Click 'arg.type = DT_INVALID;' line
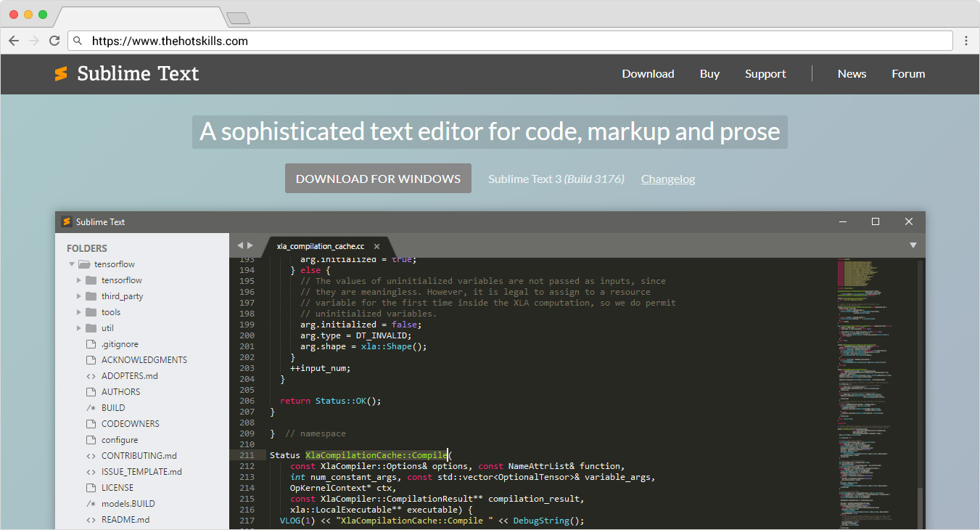The image size is (980, 530). pyautogui.click(x=355, y=335)
